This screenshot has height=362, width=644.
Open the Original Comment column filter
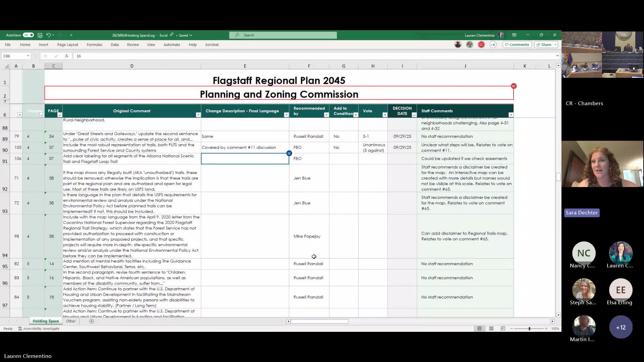[x=198, y=115]
